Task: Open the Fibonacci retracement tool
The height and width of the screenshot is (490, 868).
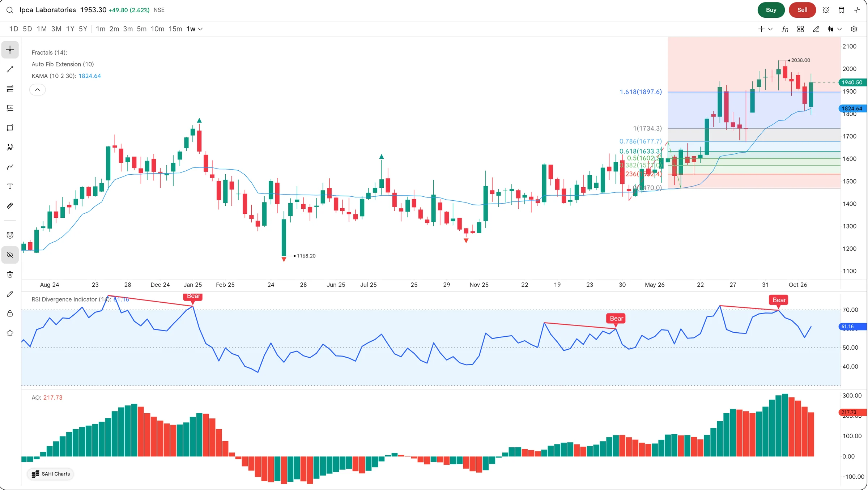Action: tap(10, 108)
